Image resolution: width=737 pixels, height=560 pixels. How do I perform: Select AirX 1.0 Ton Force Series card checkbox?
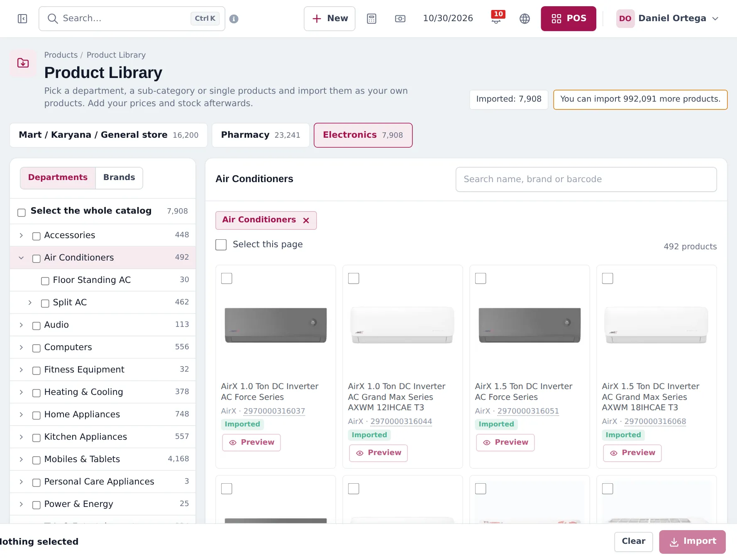pyautogui.click(x=227, y=278)
